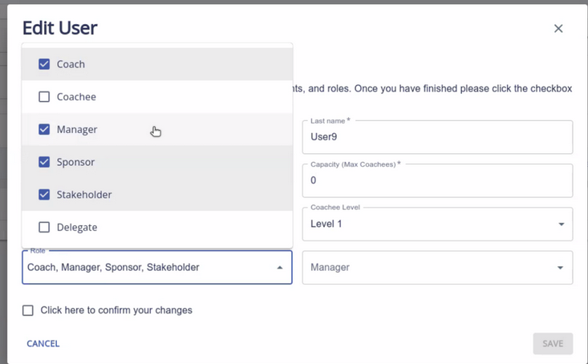This screenshot has width=588, height=364.
Task: Click the Last name input field
Action: 437,137
